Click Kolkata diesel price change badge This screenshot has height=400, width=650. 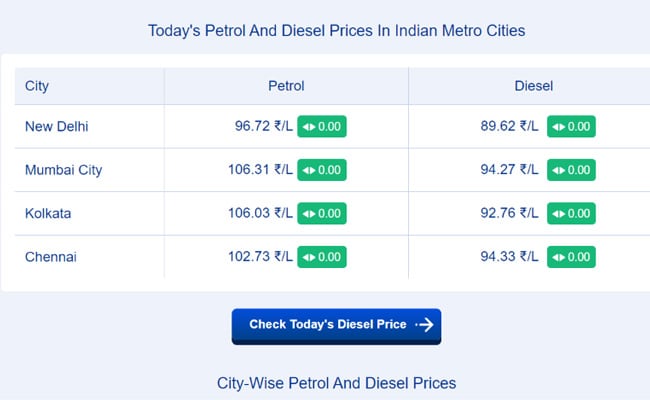point(572,213)
